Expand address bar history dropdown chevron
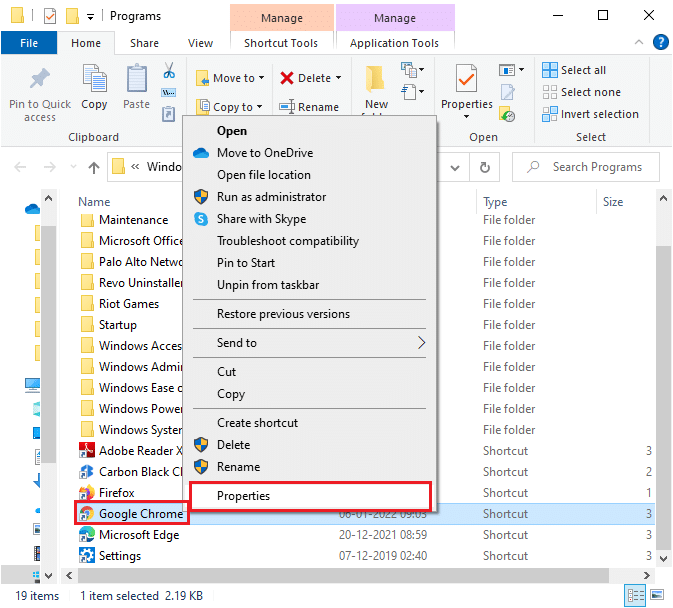Screen dimensions: 673x608 coord(455,167)
